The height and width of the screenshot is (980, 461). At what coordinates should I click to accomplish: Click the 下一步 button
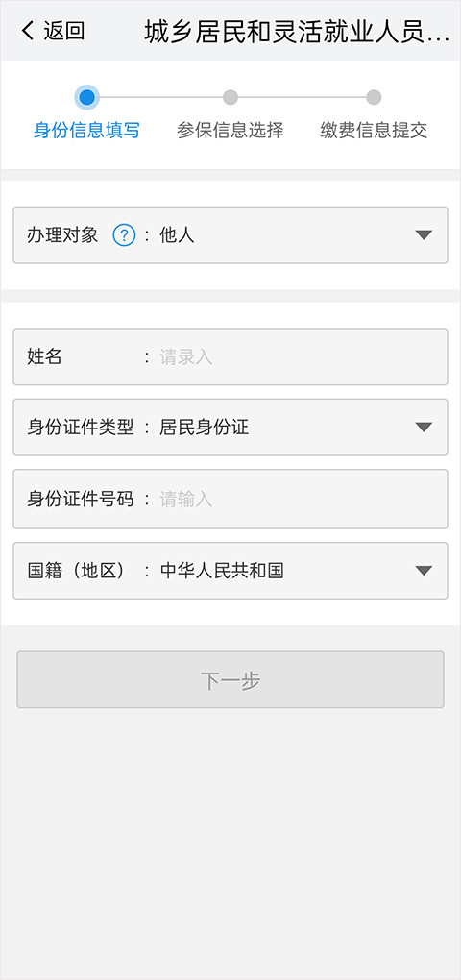coord(230,680)
